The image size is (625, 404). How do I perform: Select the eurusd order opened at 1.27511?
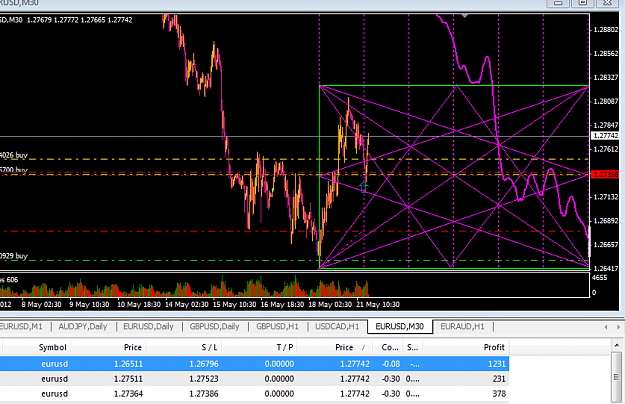[254, 379]
